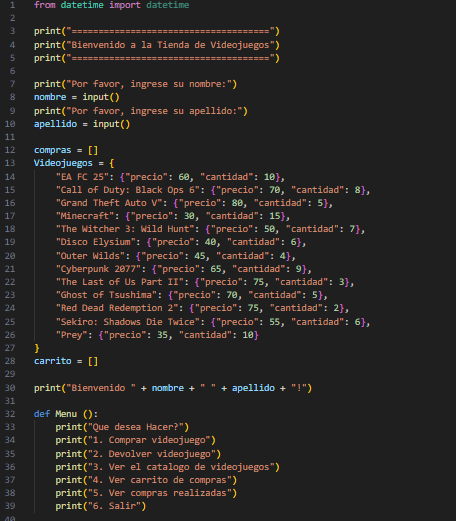456x521 pixels.
Task: Click the "Red Dead Redemption 2" key
Action: point(117,308)
